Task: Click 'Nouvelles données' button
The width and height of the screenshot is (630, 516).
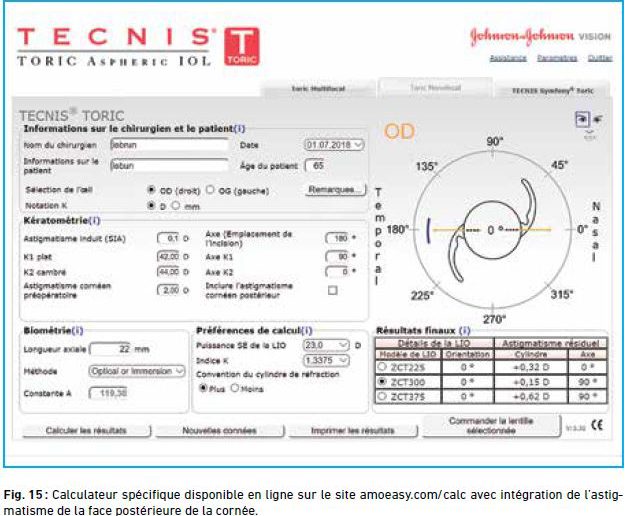Action: click(x=219, y=431)
